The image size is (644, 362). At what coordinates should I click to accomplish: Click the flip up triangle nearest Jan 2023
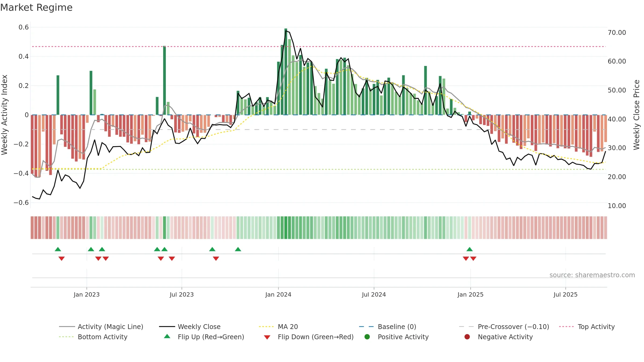click(x=91, y=249)
